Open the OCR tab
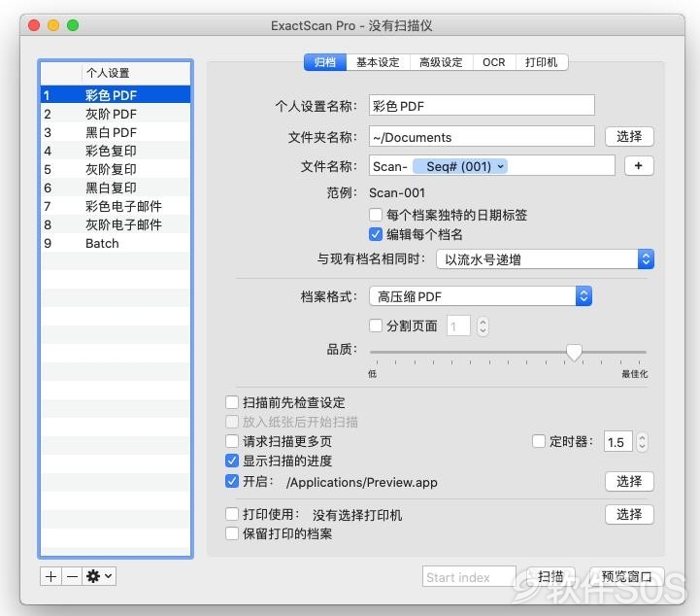The image size is (700, 616). [x=494, y=62]
